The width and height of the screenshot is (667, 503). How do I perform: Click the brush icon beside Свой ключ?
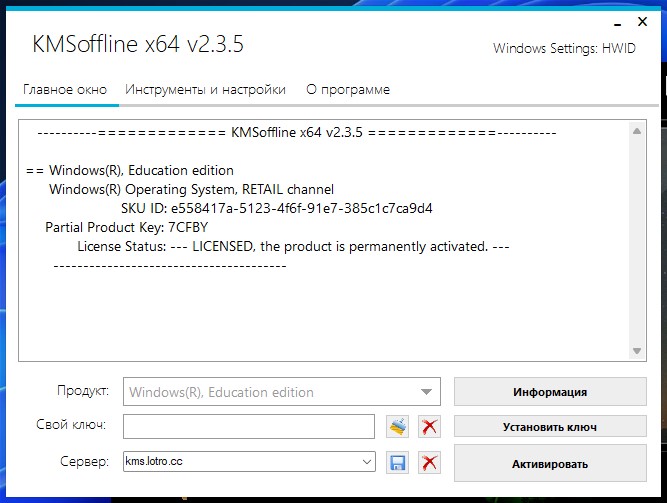(x=398, y=427)
